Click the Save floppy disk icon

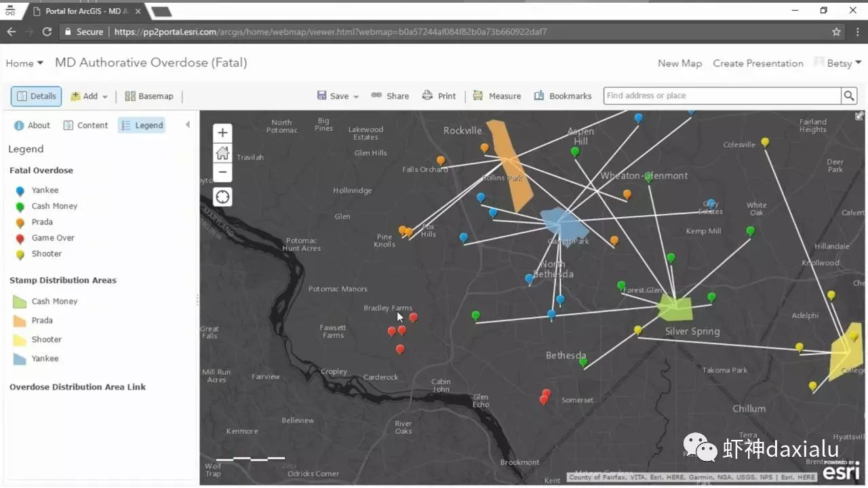tap(322, 96)
